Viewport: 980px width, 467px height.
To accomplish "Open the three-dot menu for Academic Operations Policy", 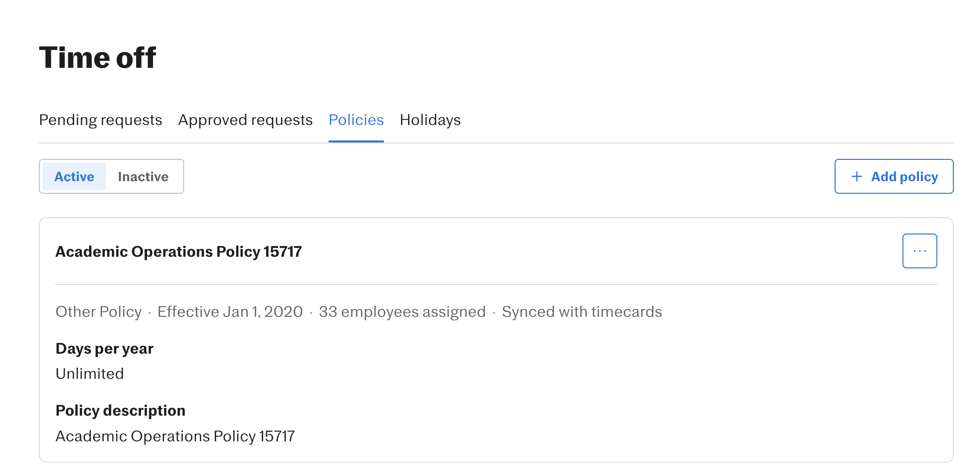I will tap(919, 251).
